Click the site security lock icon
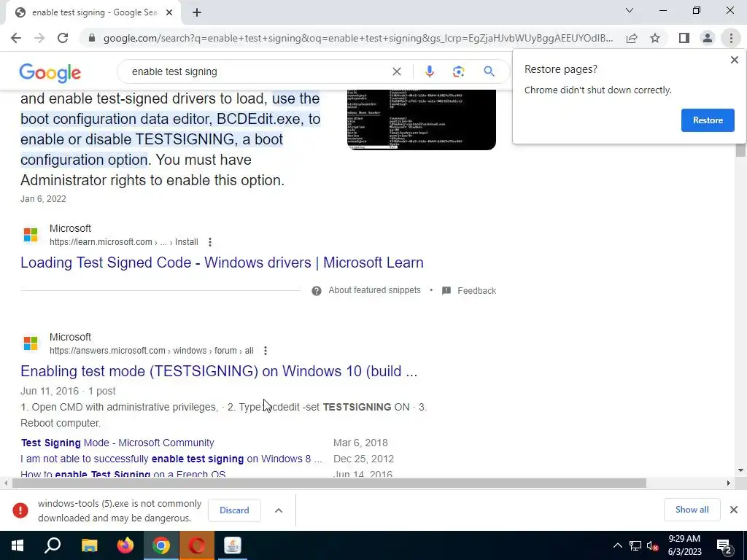 tap(92, 38)
